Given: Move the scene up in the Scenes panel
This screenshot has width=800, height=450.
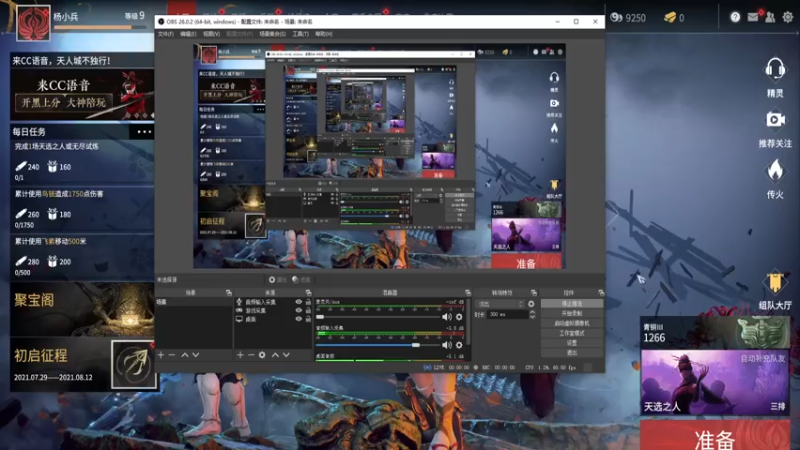Looking at the screenshot, I should pyautogui.click(x=185, y=355).
